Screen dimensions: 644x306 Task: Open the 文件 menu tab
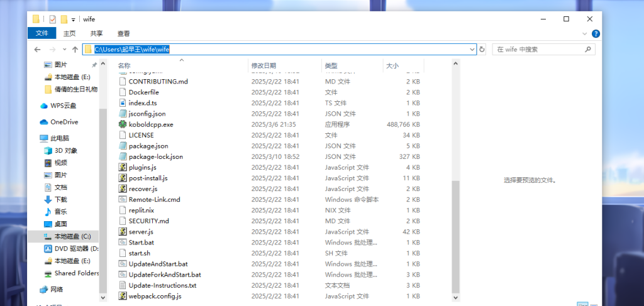(x=42, y=33)
